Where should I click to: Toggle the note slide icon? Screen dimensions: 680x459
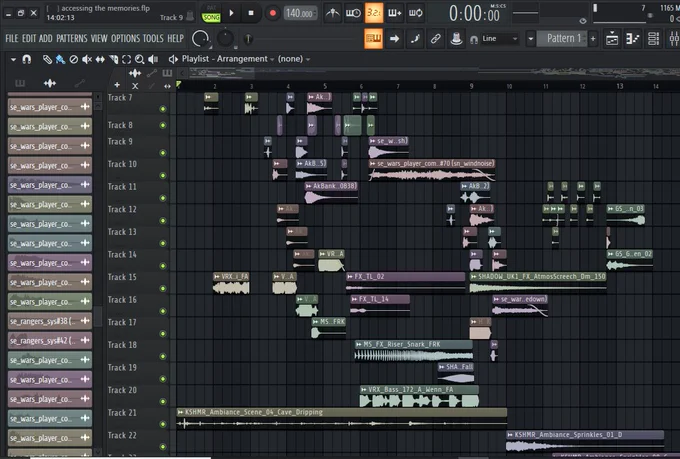pyautogui.click(x=415, y=39)
